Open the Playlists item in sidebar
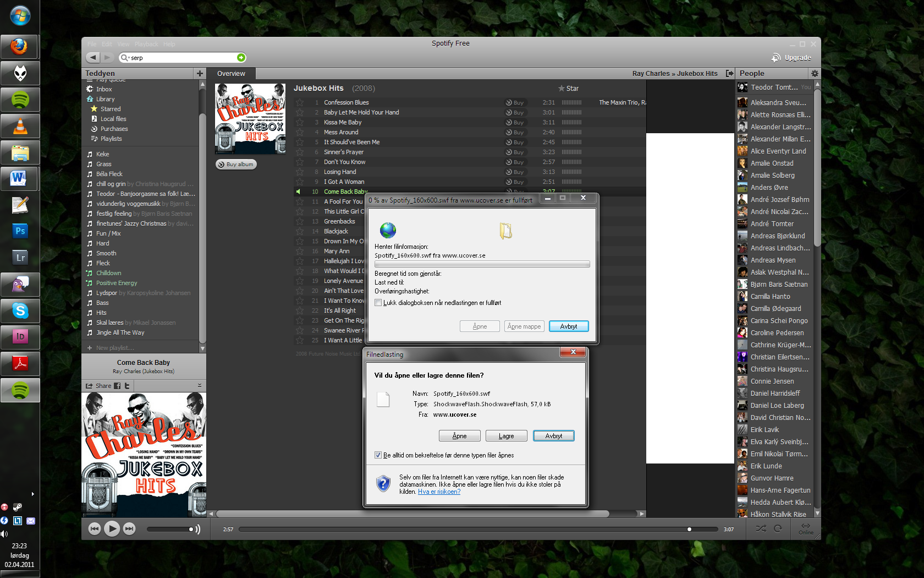Screen dimensions: 924x578 (x=111, y=139)
